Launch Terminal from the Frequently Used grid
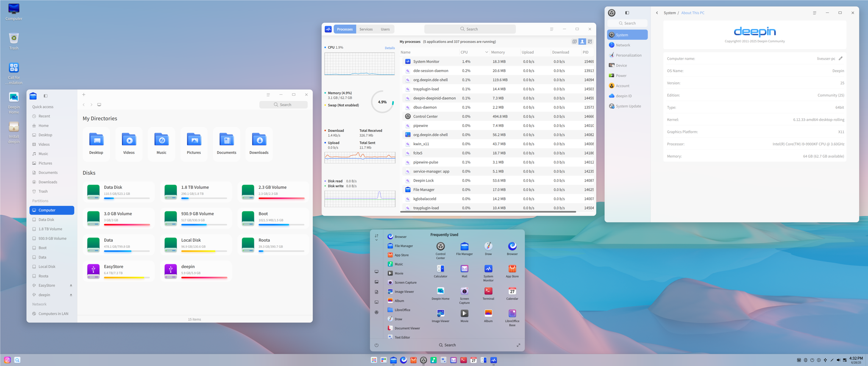The height and width of the screenshot is (366, 868). click(488, 293)
